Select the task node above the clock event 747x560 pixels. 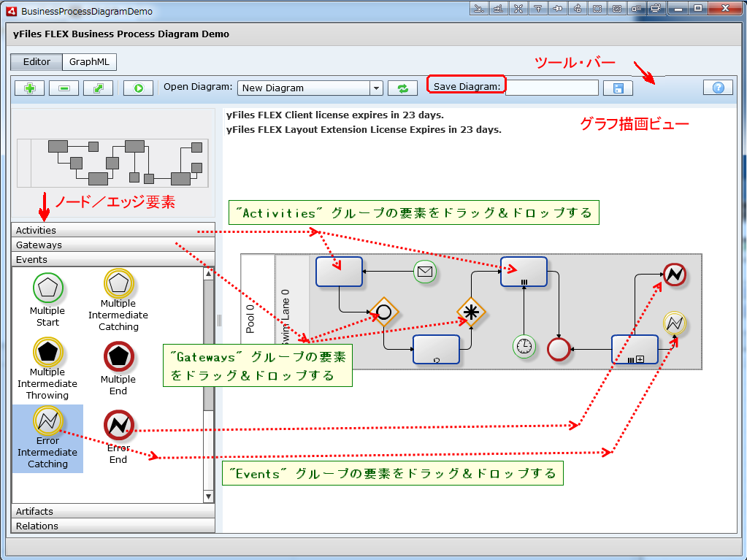[x=524, y=272]
